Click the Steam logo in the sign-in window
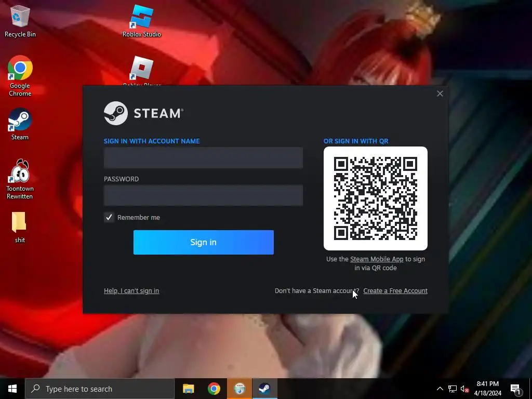The width and height of the screenshot is (532, 399). 143,113
